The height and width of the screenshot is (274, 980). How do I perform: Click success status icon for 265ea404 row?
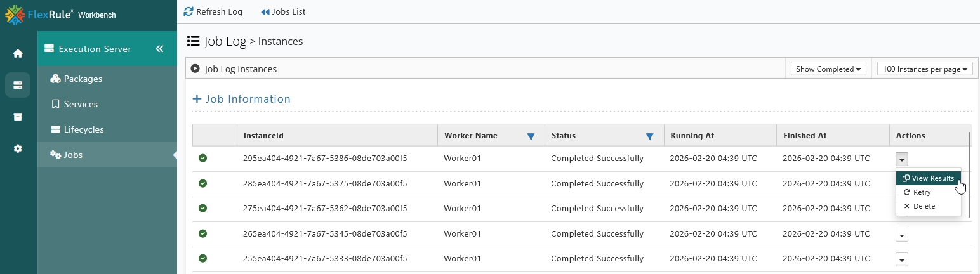point(203,233)
